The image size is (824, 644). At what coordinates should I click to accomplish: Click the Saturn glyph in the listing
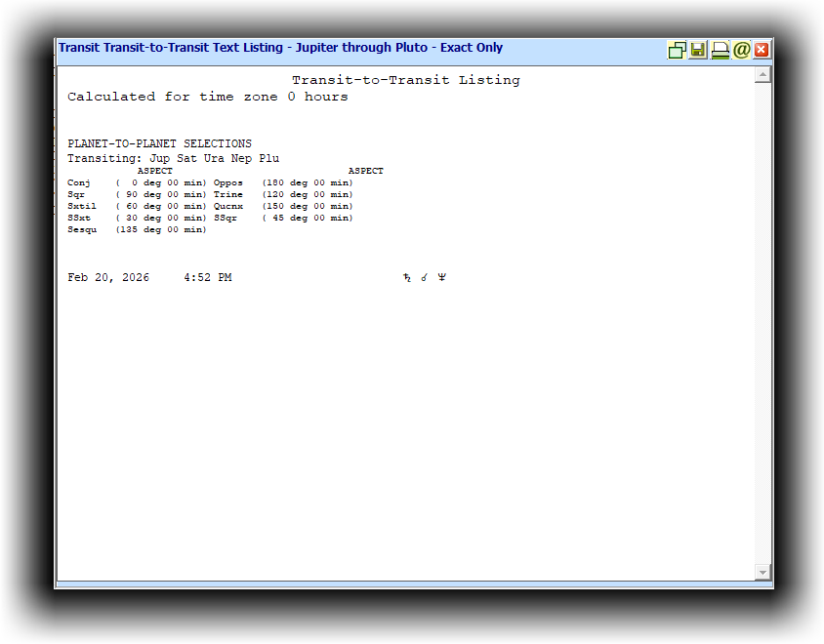407,278
